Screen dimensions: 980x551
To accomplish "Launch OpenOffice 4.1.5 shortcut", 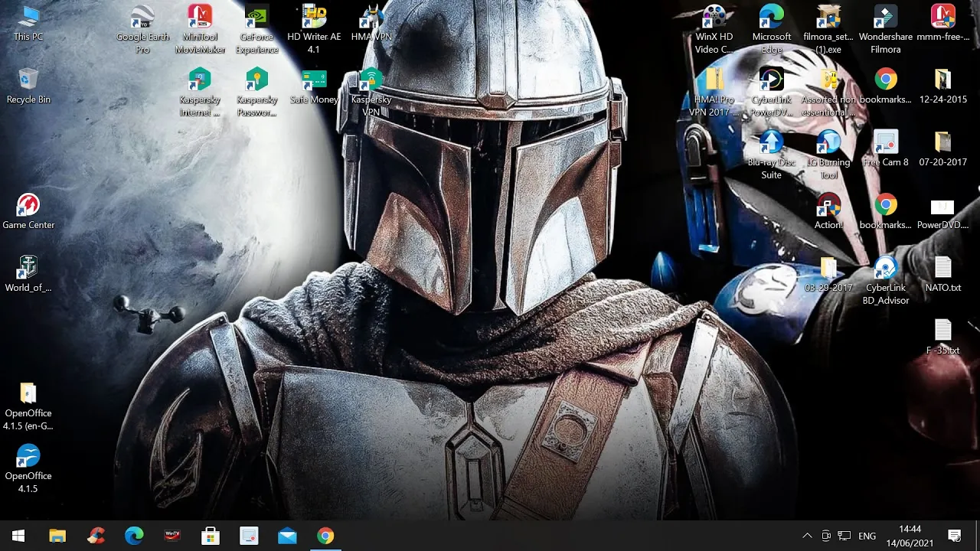I will (x=28, y=468).
